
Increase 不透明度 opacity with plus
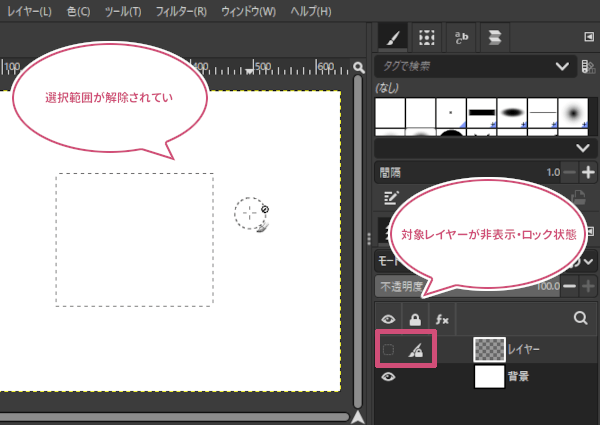[588, 286]
